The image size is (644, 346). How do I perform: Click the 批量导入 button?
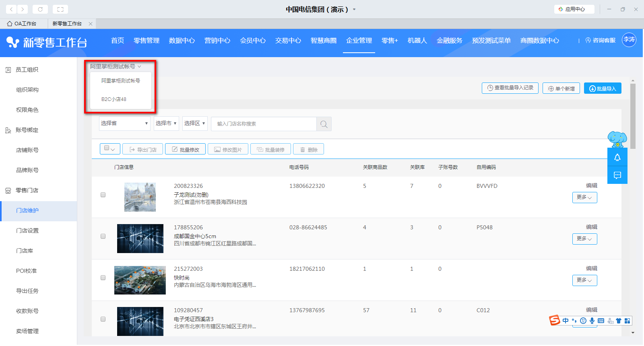(x=602, y=89)
